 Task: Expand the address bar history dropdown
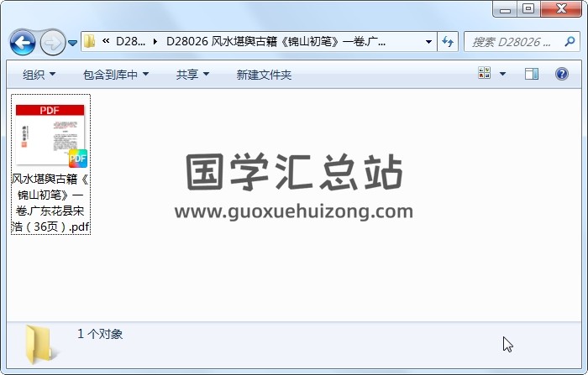[428, 42]
